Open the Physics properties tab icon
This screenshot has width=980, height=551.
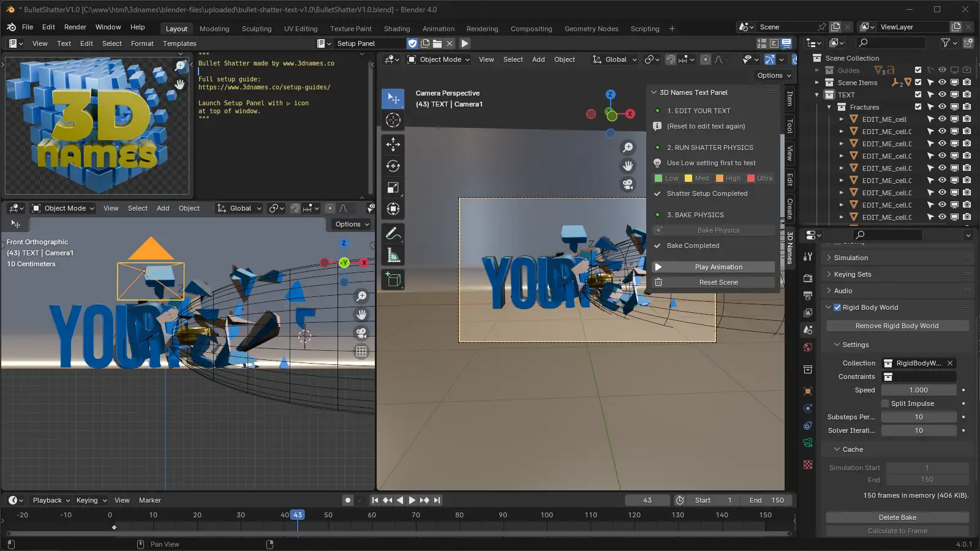click(808, 408)
